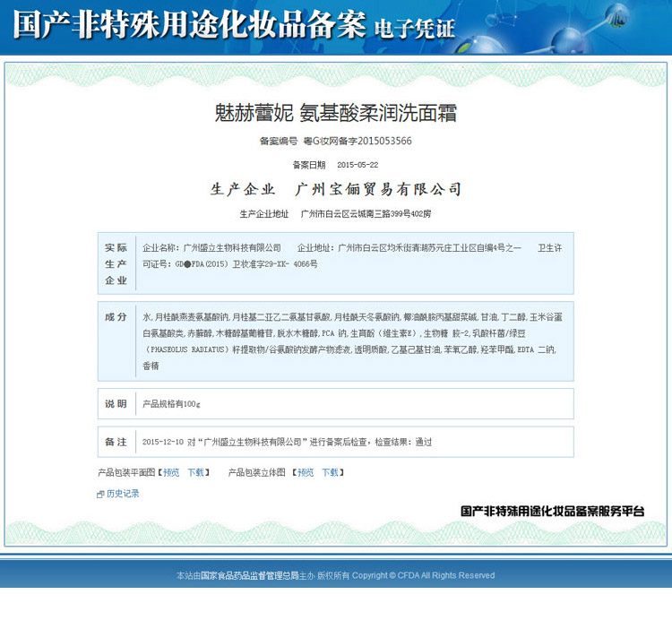Click the footer Copyright CFDA text

coord(423,575)
